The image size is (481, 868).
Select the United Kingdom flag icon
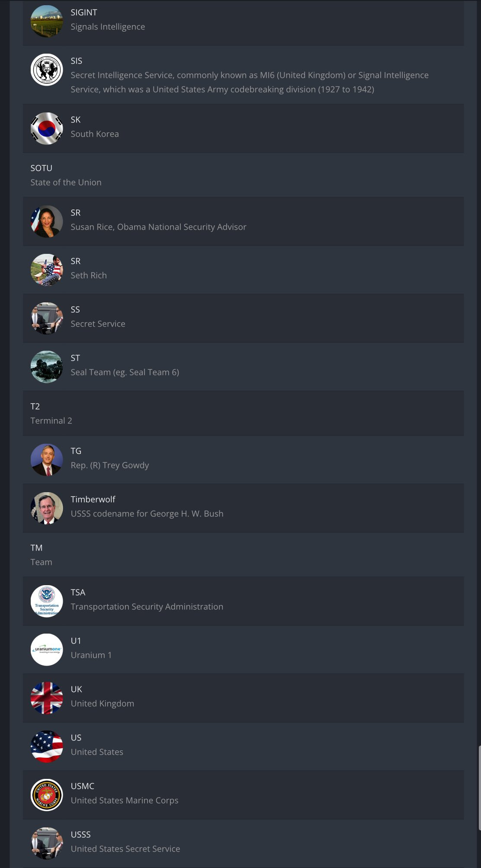coord(47,698)
